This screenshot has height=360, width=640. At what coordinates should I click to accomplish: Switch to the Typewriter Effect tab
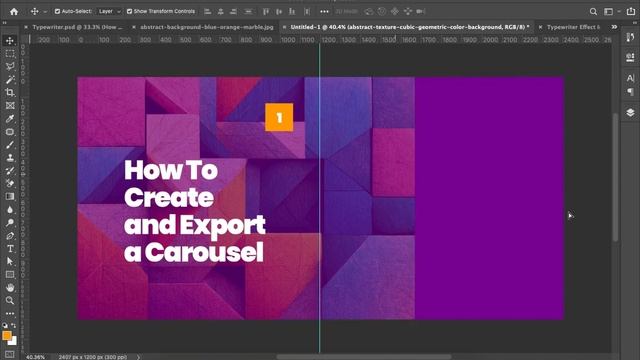573,27
